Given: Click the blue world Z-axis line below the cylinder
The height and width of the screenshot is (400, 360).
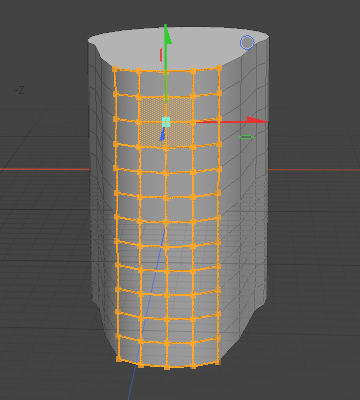Looking at the screenshot, I should (x=132, y=383).
